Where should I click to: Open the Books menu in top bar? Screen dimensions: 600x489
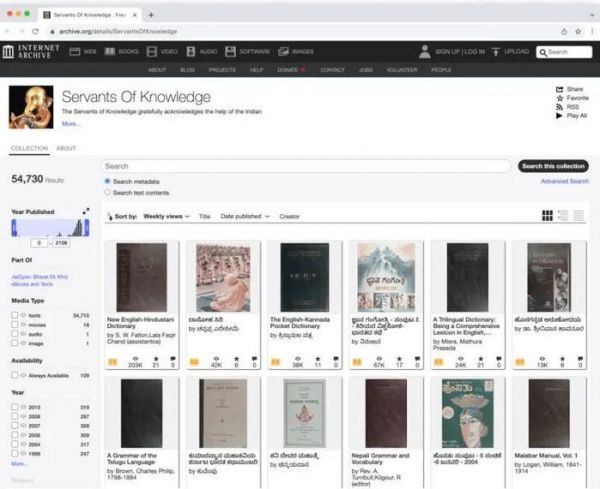(x=122, y=51)
